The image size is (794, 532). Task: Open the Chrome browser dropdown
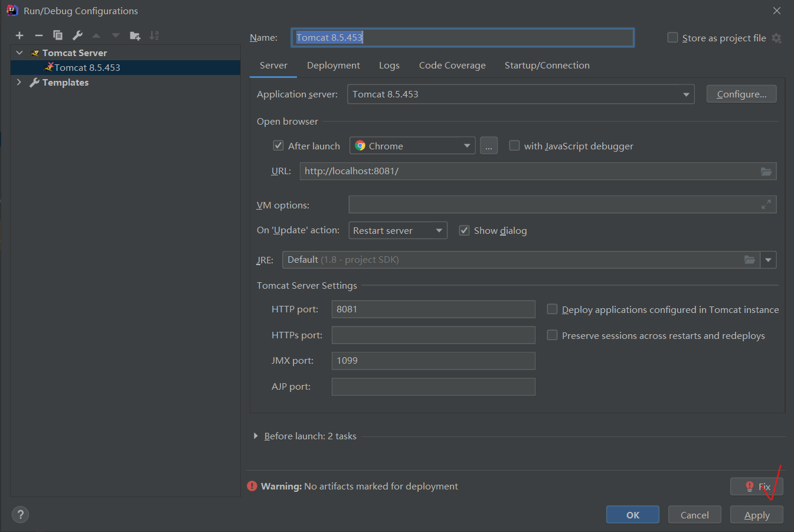coord(413,146)
